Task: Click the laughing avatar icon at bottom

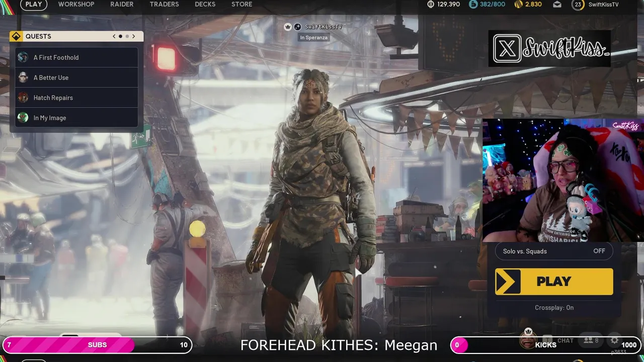Action: (527, 341)
